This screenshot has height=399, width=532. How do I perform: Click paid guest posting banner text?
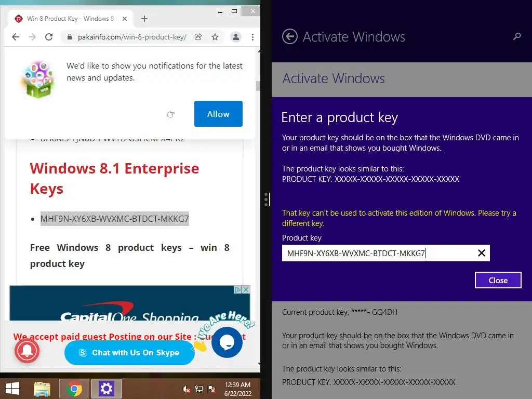click(x=129, y=337)
